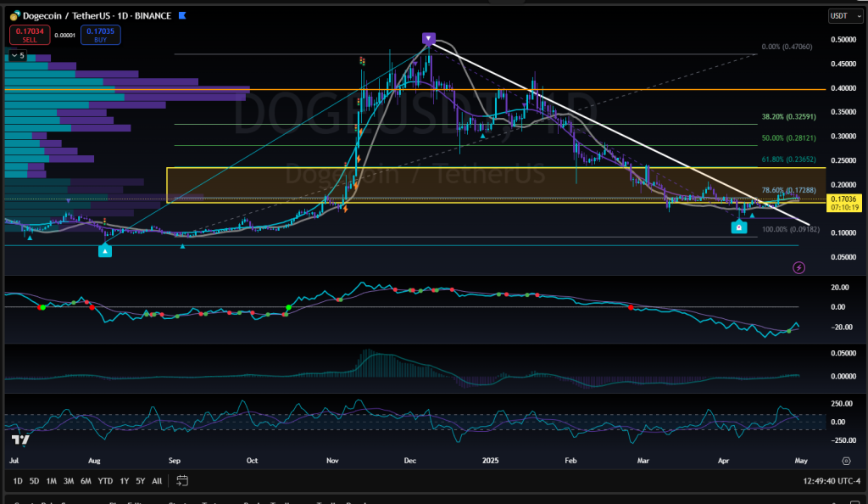This screenshot has height=504, width=868.
Task: Click the Sep label on time axis
Action: pyautogui.click(x=175, y=461)
